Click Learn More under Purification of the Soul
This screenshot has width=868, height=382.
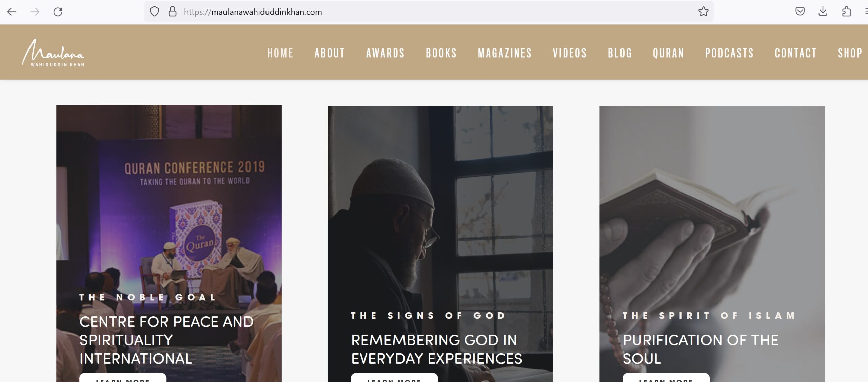click(x=666, y=378)
